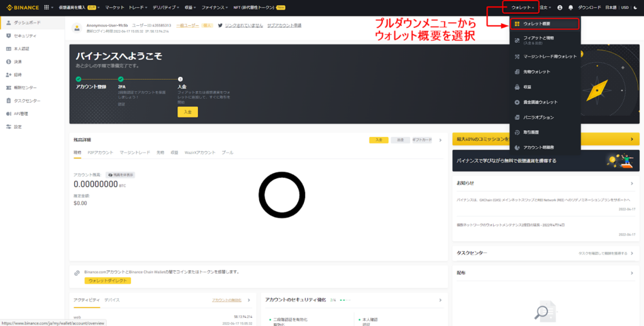Click the Twitter bird icon

click(220, 25)
